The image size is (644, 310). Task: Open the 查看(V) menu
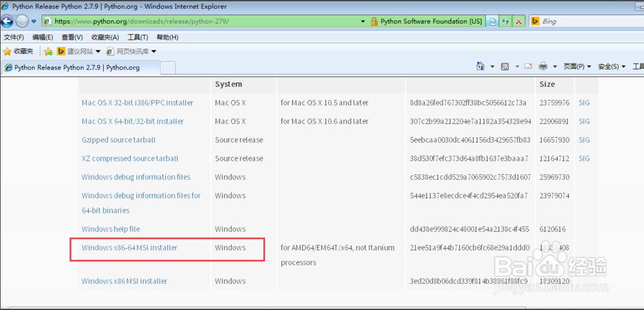point(72,37)
